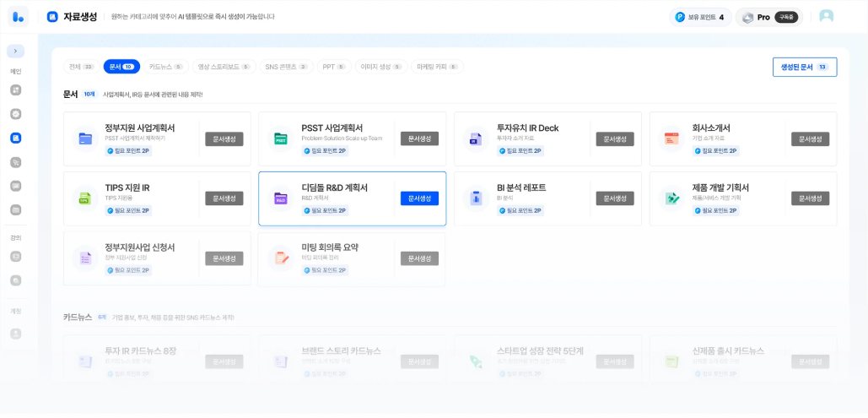
Task: Open the account person icon under 계정
Action: click(15, 334)
